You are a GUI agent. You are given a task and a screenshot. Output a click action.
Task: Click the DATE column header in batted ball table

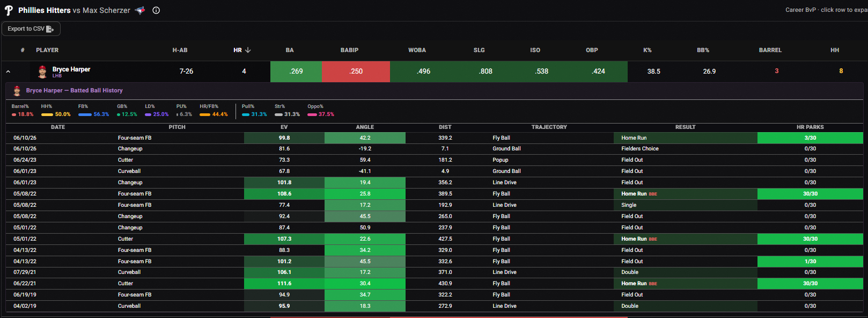pos(58,127)
